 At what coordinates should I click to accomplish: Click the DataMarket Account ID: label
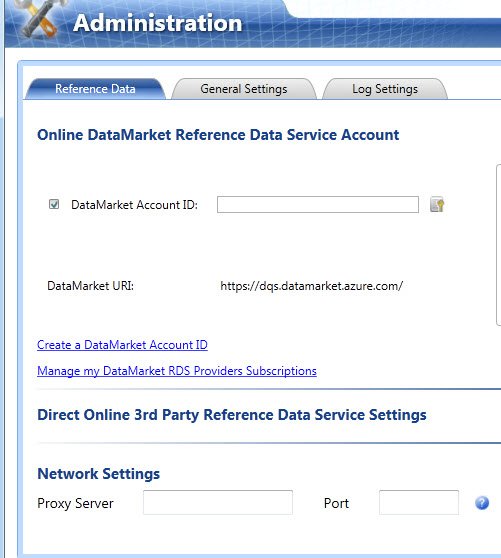pyautogui.click(x=134, y=205)
